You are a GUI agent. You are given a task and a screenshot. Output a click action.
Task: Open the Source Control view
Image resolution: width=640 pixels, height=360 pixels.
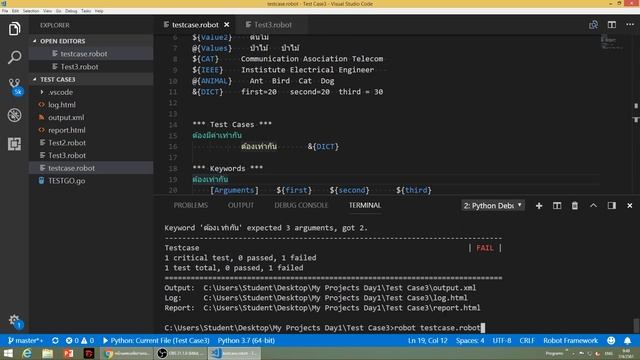(x=15, y=87)
